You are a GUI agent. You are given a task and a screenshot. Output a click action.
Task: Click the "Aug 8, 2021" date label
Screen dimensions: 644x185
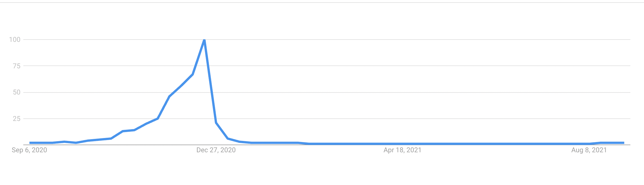(589, 150)
